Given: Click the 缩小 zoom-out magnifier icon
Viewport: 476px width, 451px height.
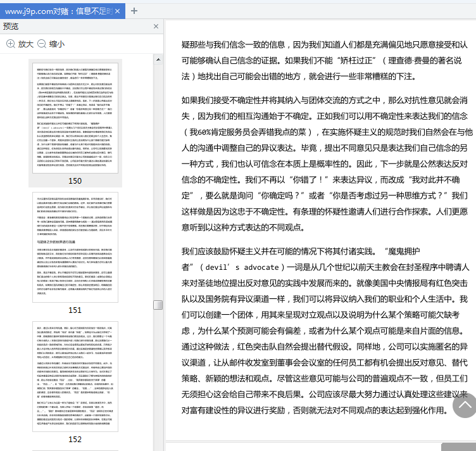Looking at the screenshot, I should tap(42, 44).
